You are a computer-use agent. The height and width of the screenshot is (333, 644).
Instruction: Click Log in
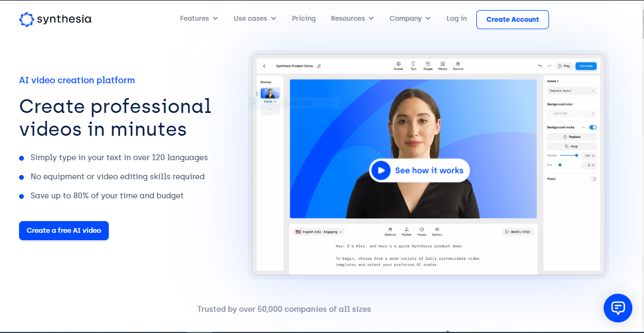pyautogui.click(x=457, y=19)
